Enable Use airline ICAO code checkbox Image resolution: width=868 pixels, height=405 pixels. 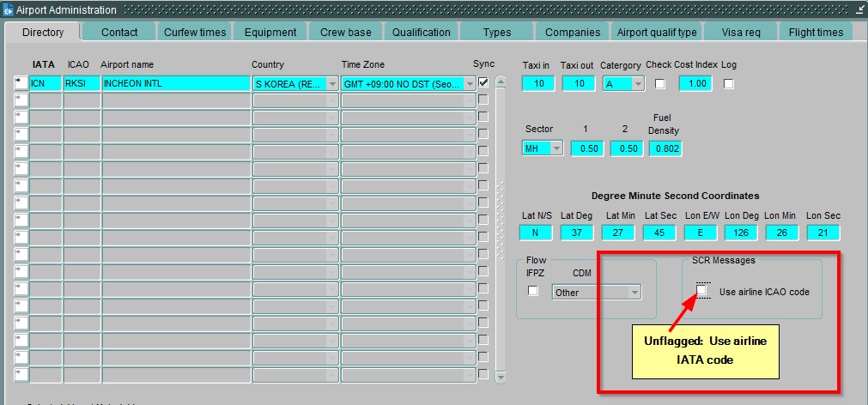coord(702,291)
